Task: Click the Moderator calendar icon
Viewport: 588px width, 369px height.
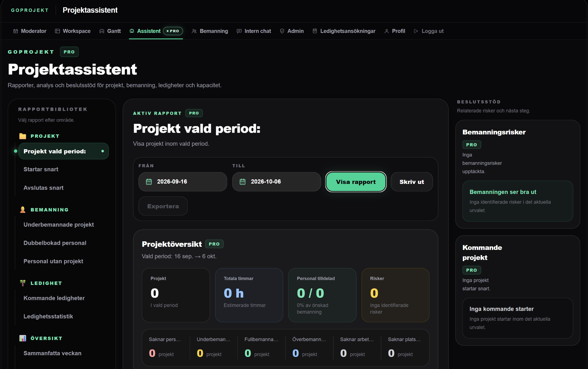Action: tap(16, 31)
